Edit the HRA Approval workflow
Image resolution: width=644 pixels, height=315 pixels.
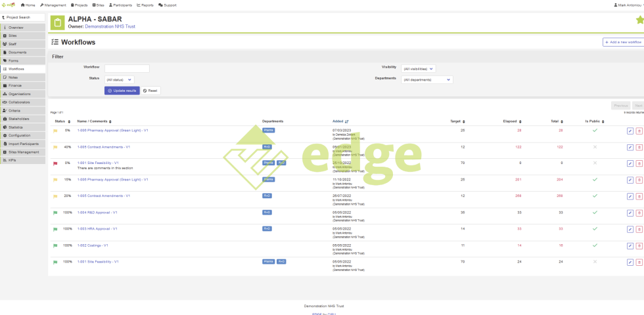click(630, 229)
